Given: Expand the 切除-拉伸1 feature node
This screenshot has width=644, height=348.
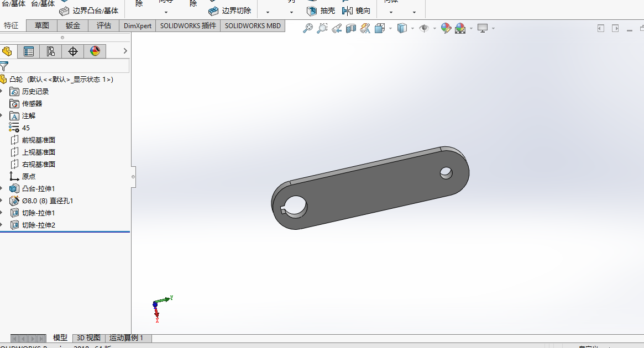Looking at the screenshot, I should tap(2, 213).
